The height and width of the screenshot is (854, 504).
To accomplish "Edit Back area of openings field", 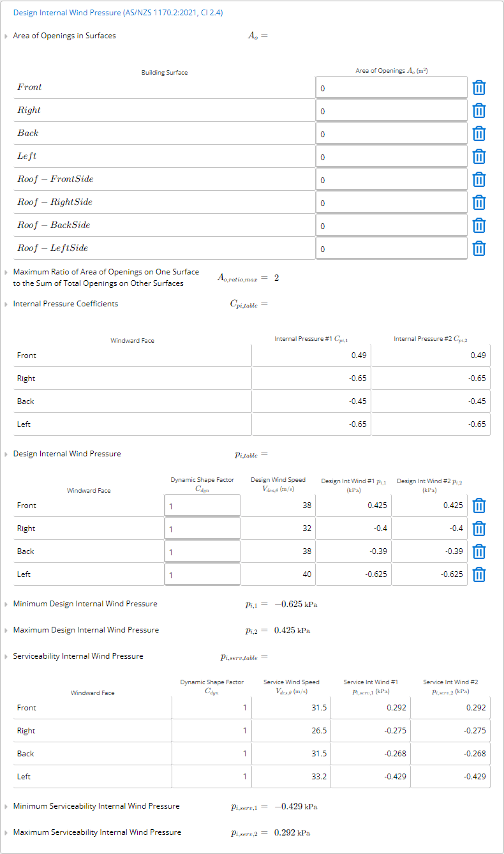I will [x=392, y=133].
